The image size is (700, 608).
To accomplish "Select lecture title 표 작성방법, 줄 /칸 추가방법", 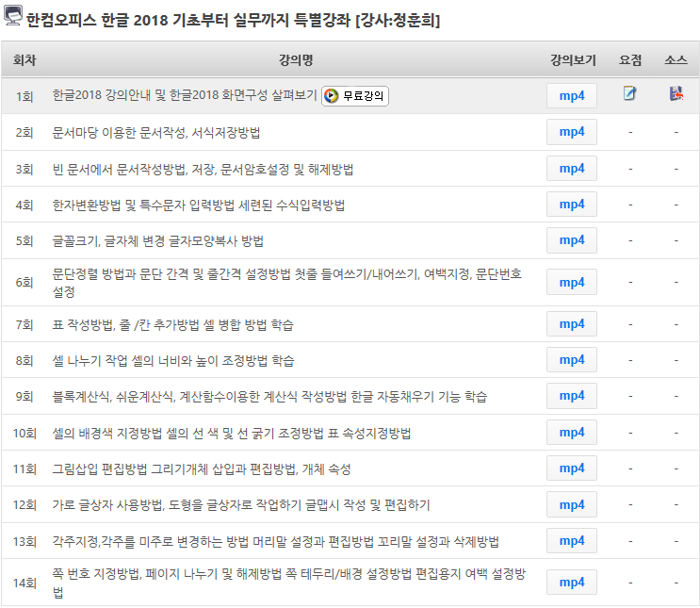I will (126, 325).
